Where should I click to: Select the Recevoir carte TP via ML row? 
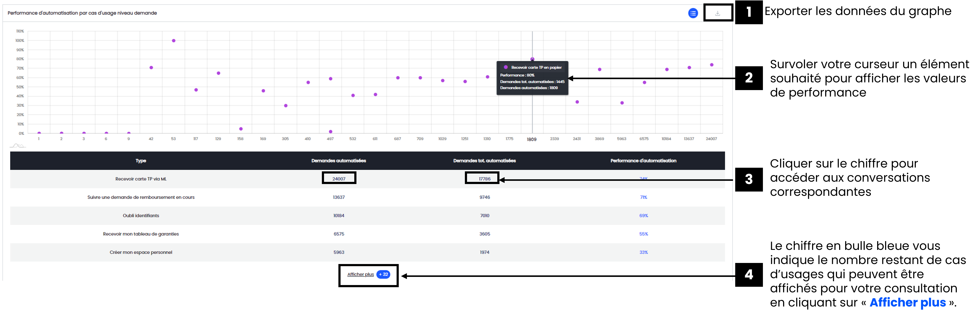(141, 179)
